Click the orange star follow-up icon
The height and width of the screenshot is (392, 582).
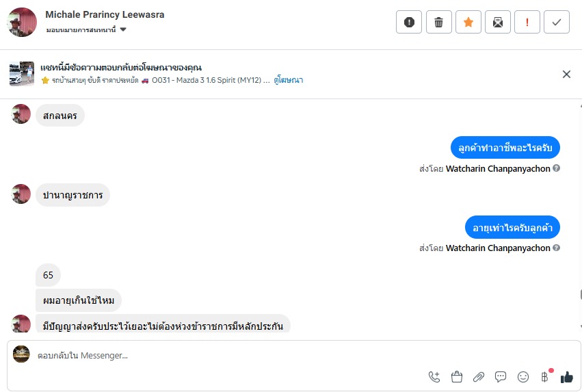468,22
